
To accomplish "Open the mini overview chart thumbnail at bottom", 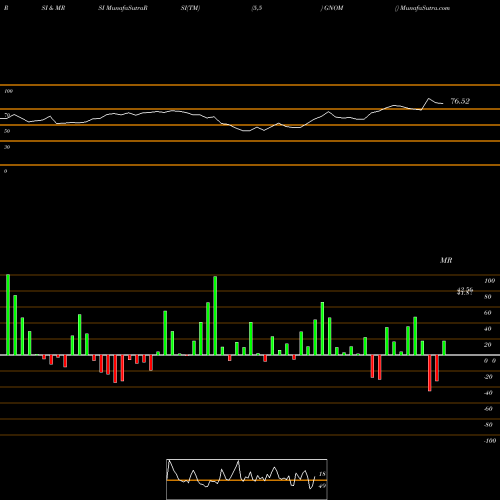I will (x=247, y=479).
